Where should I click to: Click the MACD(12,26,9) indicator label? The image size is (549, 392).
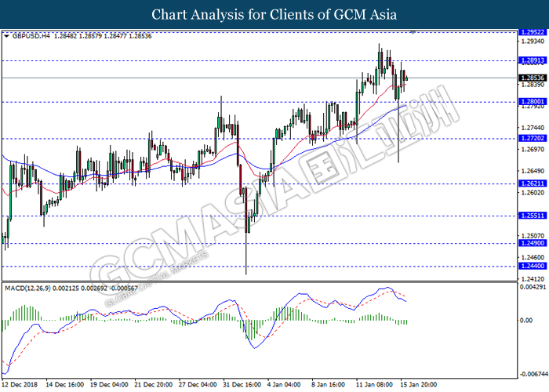(27, 289)
